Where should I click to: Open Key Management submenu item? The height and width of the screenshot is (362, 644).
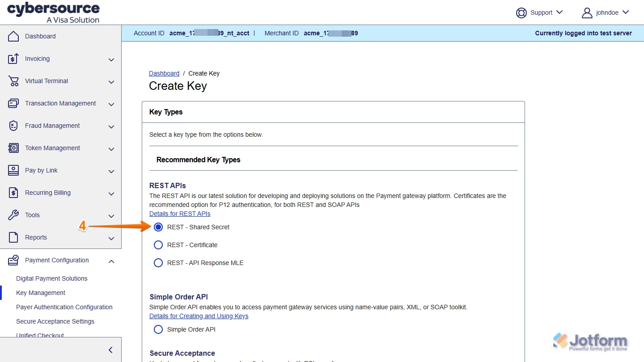click(x=41, y=293)
